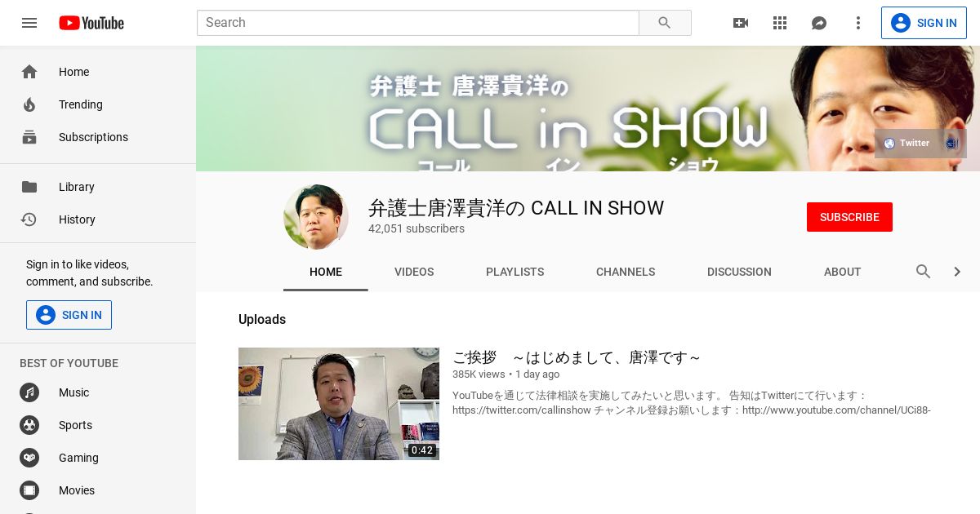Switch to the ABOUT tab
This screenshot has width=980, height=514.
[x=842, y=272]
